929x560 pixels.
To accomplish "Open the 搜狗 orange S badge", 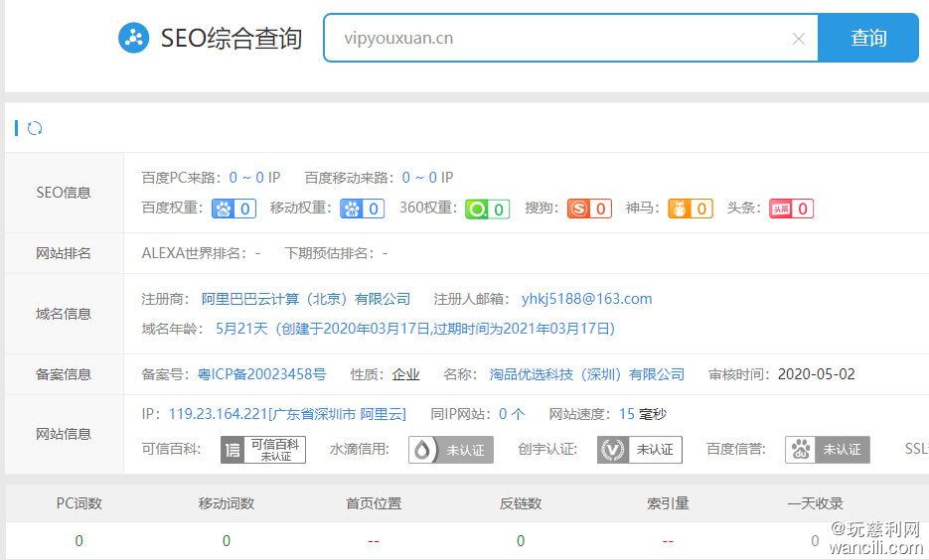I will (589, 209).
